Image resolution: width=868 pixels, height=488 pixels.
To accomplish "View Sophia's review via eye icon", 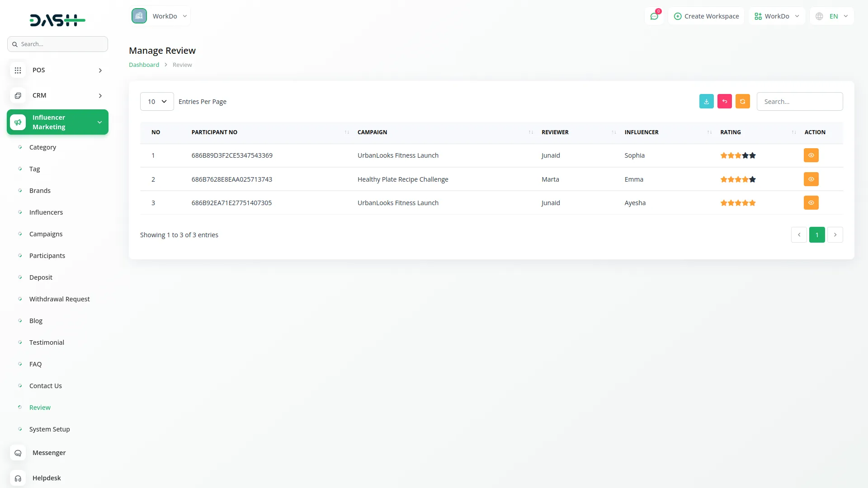I will pos(811,155).
